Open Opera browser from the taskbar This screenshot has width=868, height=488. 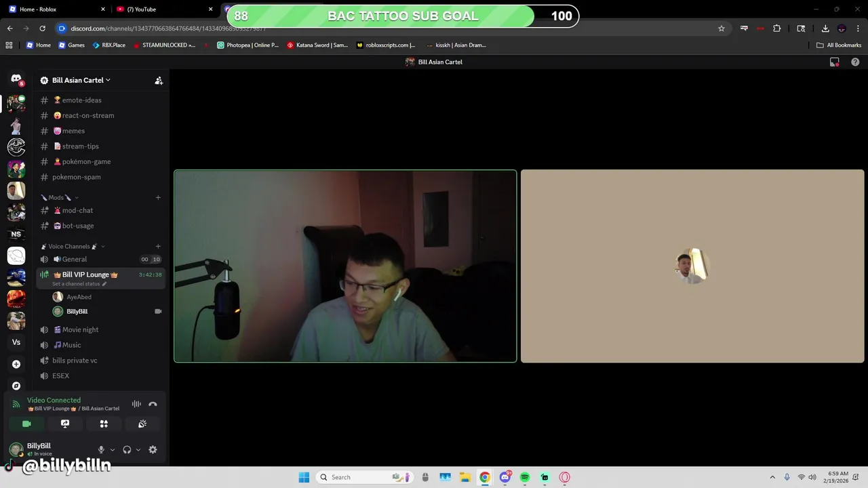(565, 477)
